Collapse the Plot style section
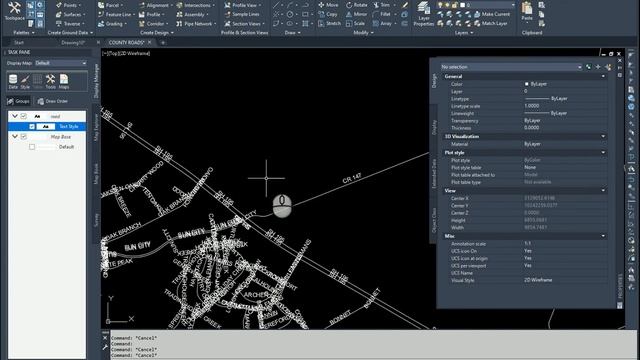640x360 pixels. point(603,152)
